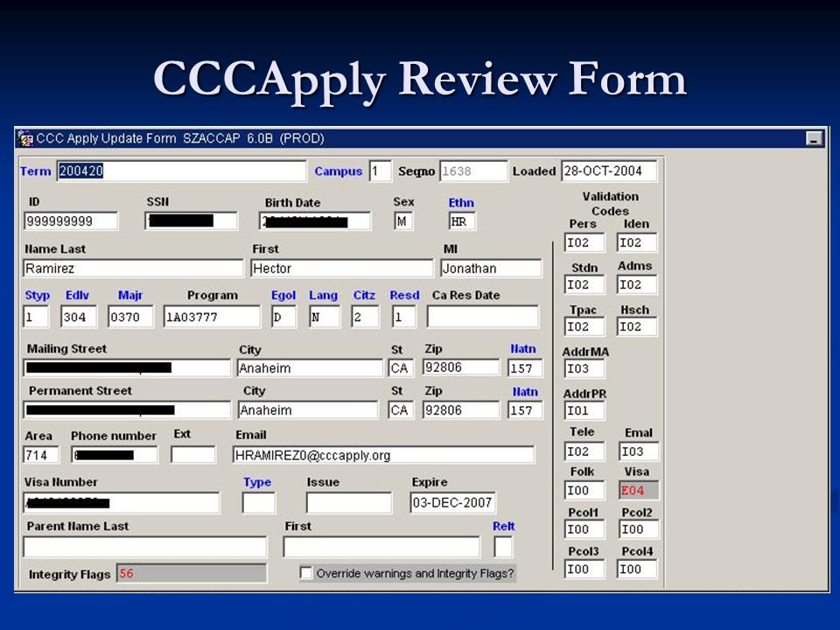Click the Permanent Street field
Screen dimensions: 840x630
coord(127,409)
